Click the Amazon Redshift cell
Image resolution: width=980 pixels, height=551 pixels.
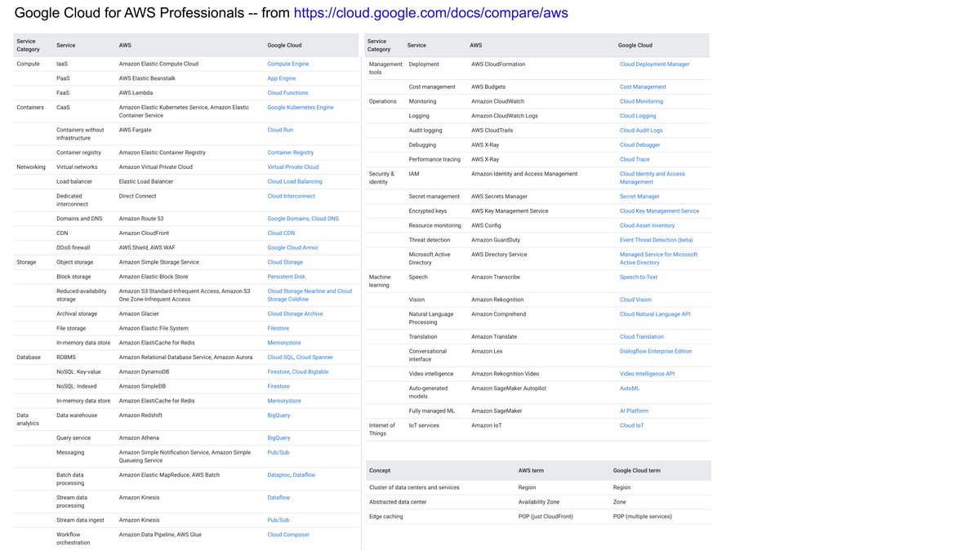click(x=142, y=415)
